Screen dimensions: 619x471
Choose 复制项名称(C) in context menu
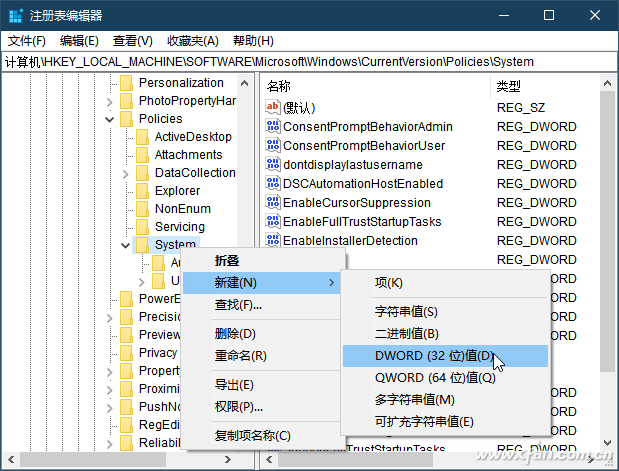[x=262, y=435]
